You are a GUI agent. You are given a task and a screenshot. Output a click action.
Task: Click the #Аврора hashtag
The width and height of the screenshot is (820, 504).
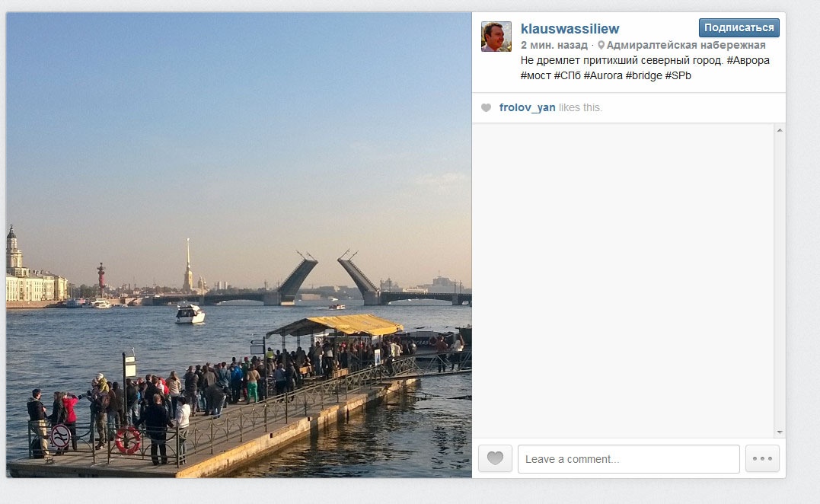(748, 60)
